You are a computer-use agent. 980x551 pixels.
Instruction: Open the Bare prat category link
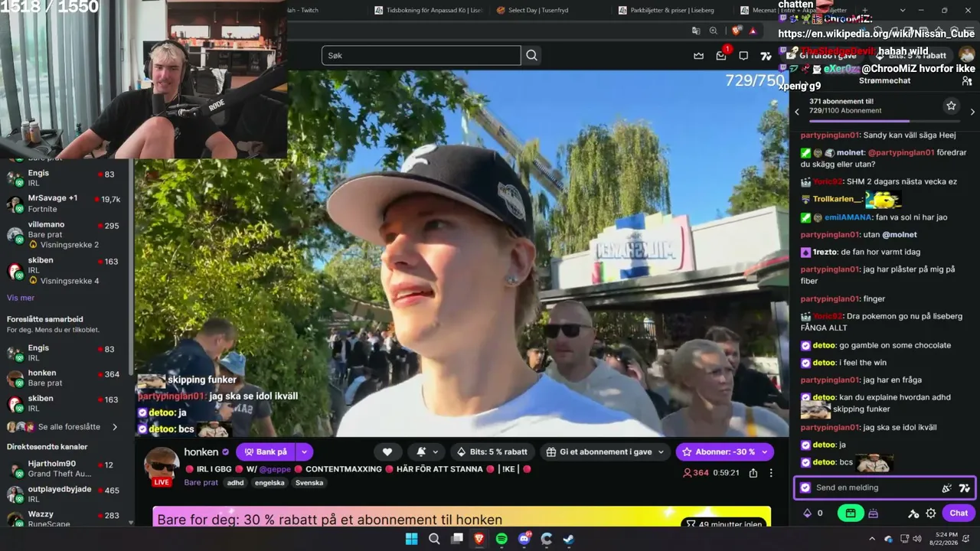[x=201, y=483]
